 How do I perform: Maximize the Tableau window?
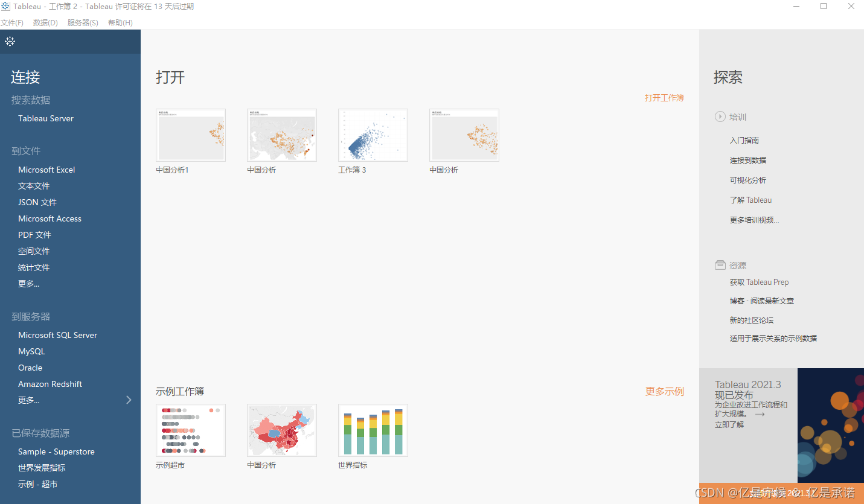[824, 6]
